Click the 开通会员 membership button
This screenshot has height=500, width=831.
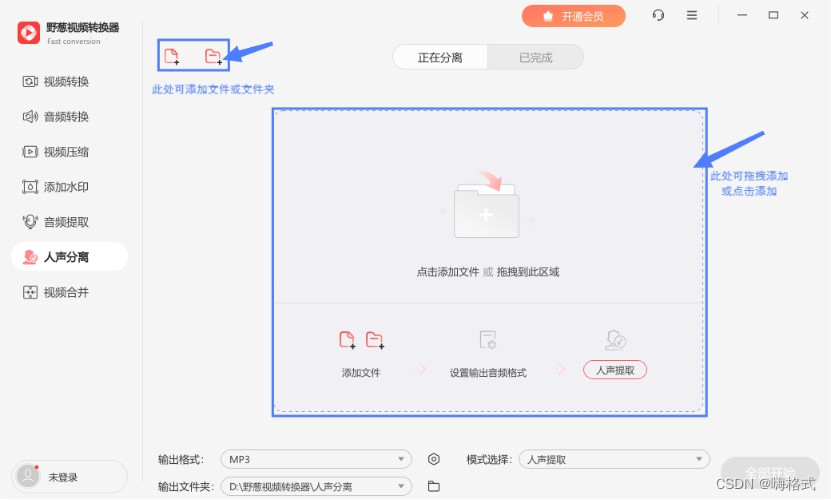tap(573, 16)
